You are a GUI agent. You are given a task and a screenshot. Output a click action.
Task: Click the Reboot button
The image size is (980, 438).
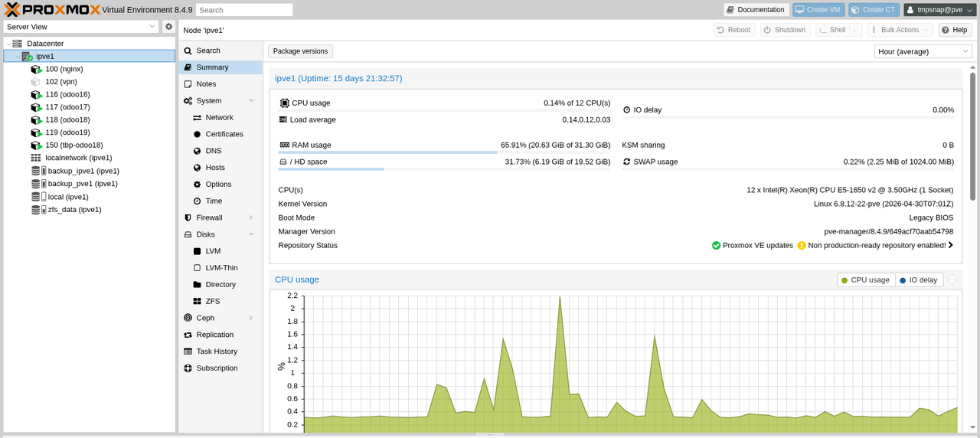click(734, 30)
